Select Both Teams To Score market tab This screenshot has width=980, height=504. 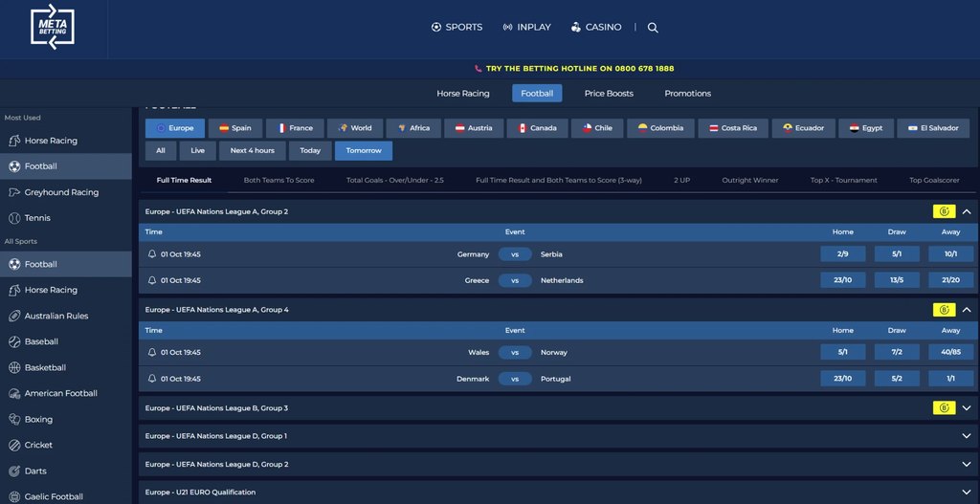click(278, 181)
